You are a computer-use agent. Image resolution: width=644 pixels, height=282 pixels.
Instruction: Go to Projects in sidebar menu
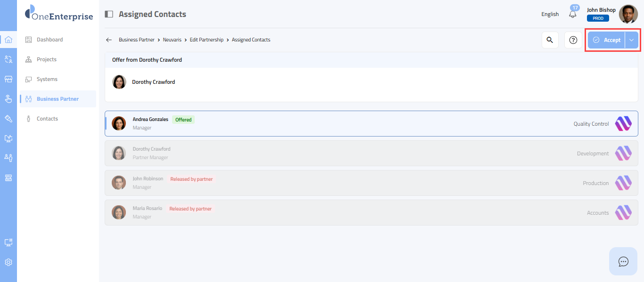click(46, 59)
